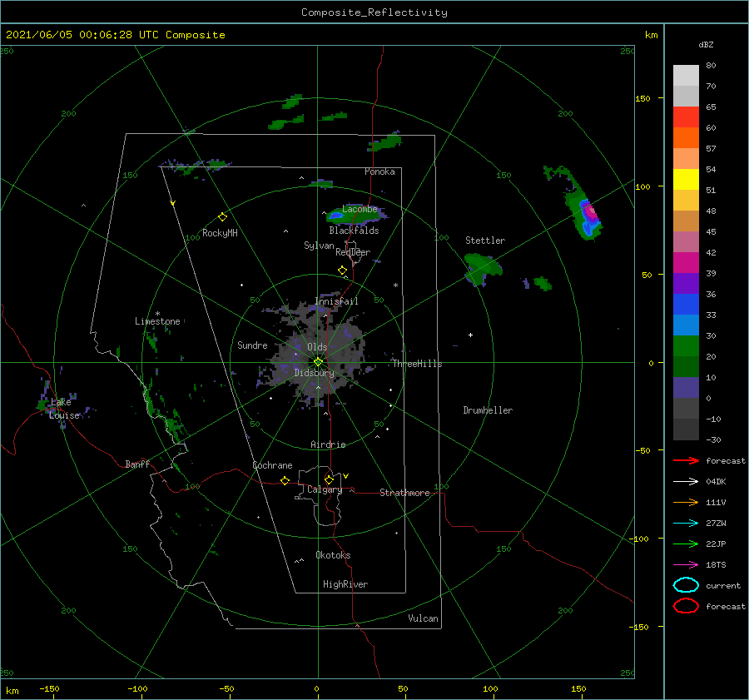The height and width of the screenshot is (700, 749).
Task: Click the RedDeer city label
Action: [353, 252]
